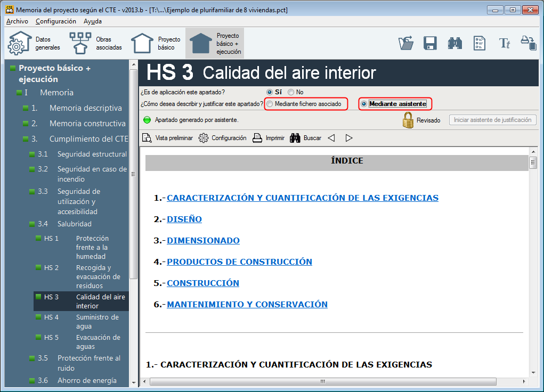Image resolution: width=544 pixels, height=392 pixels.
Task: Click the Revisado padlock icon
Action: coord(408,120)
